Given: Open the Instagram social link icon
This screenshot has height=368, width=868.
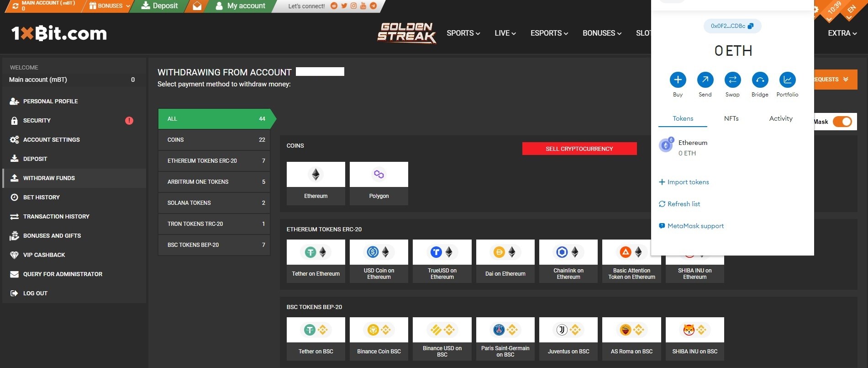Looking at the screenshot, I should pyautogui.click(x=353, y=6).
